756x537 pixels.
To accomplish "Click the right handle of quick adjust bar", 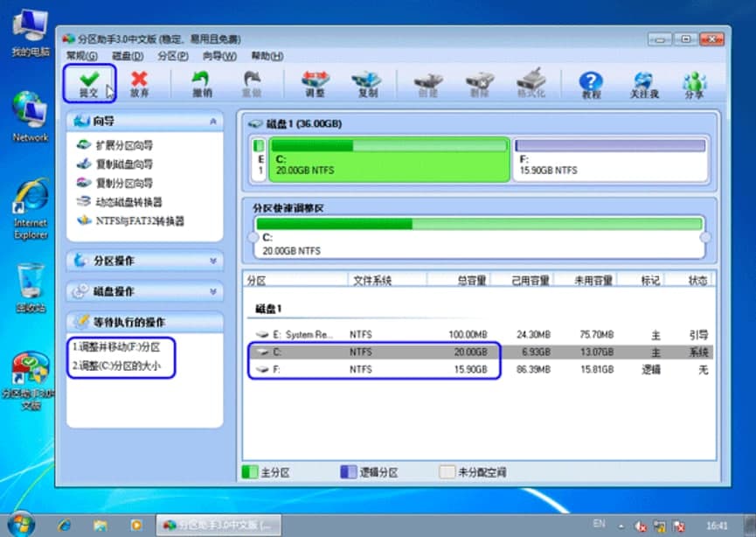I will click(705, 237).
